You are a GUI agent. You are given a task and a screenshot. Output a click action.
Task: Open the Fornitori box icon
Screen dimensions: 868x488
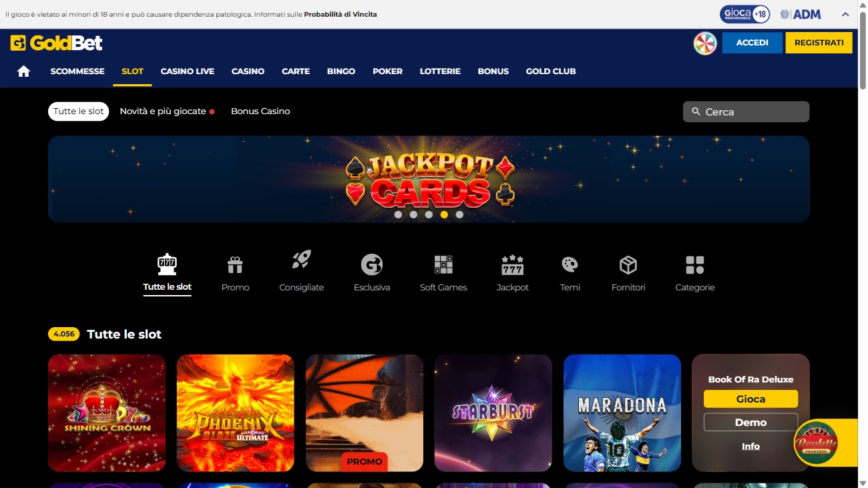pos(628,265)
